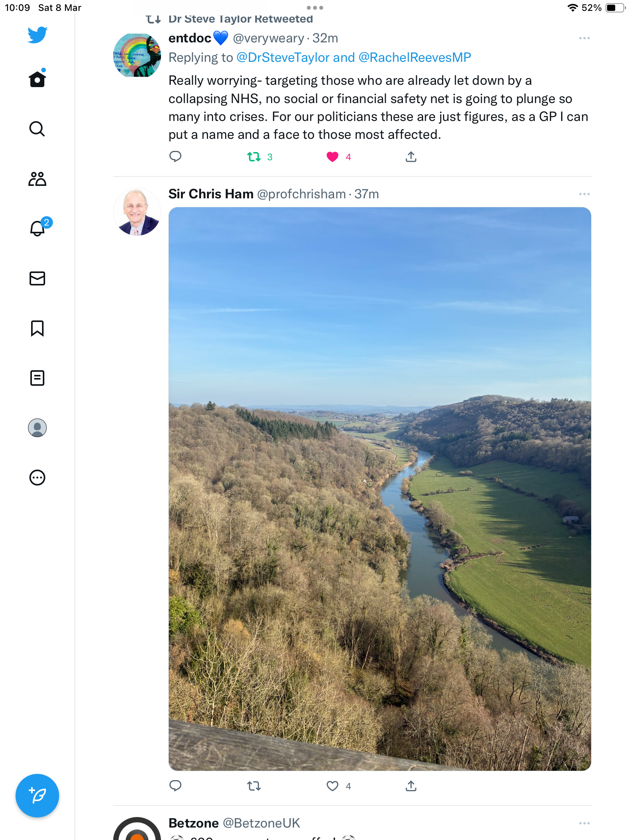Open the Communities people icon
Image resolution: width=630 pixels, height=840 pixels.
[37, 179]
